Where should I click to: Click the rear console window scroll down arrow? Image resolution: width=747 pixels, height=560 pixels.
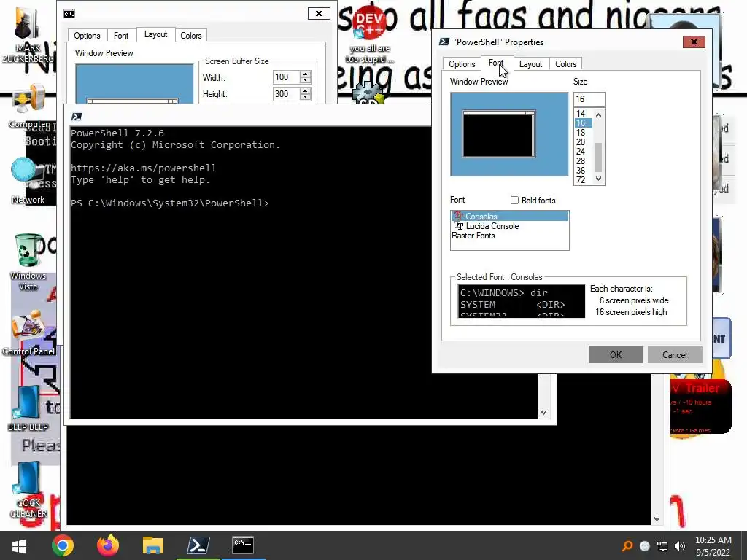(657, 519)
